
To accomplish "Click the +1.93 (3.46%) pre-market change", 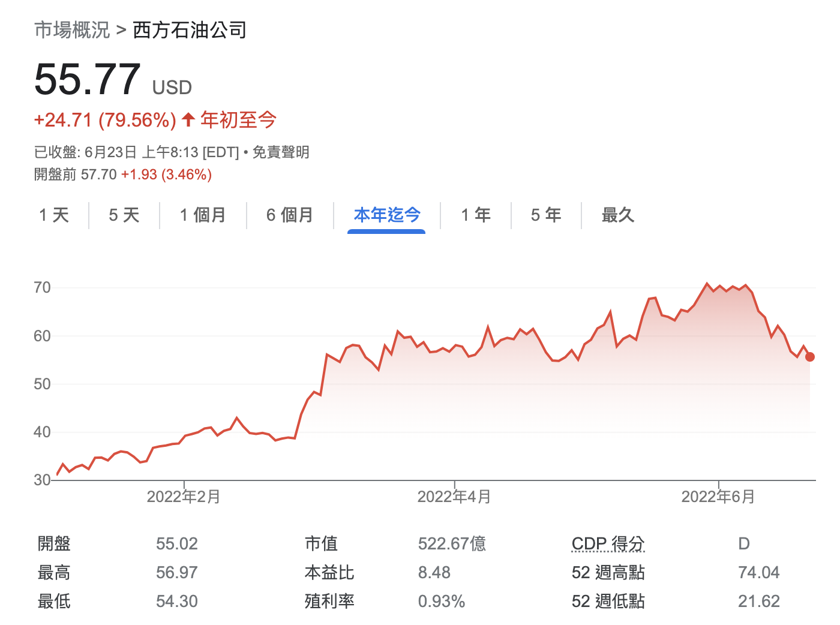I will click(x=166, y=175).
